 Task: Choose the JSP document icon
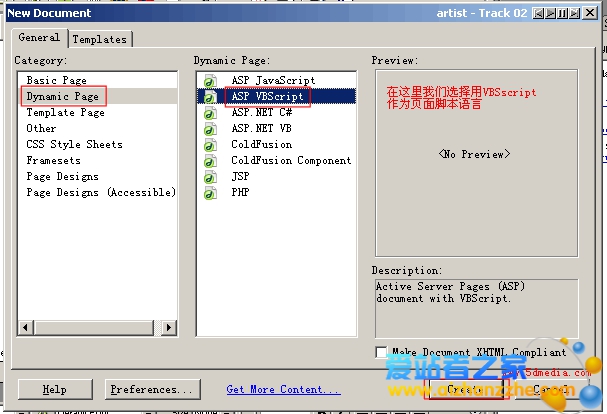(210, 177)
